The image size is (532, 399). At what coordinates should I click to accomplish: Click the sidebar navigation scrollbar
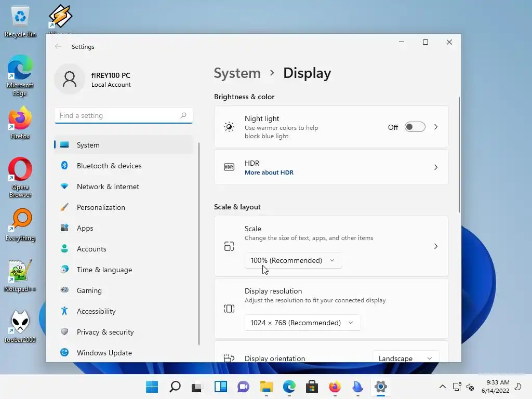199,244
